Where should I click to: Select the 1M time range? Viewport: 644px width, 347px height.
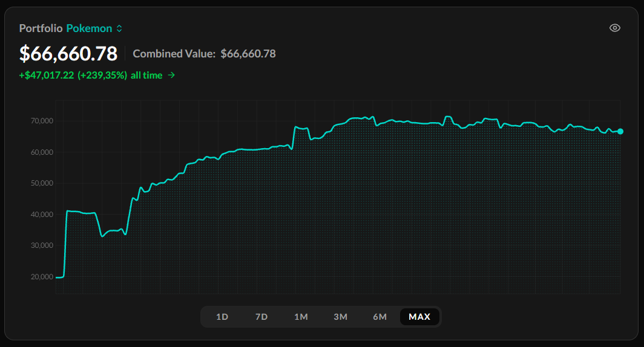point(301,317)
